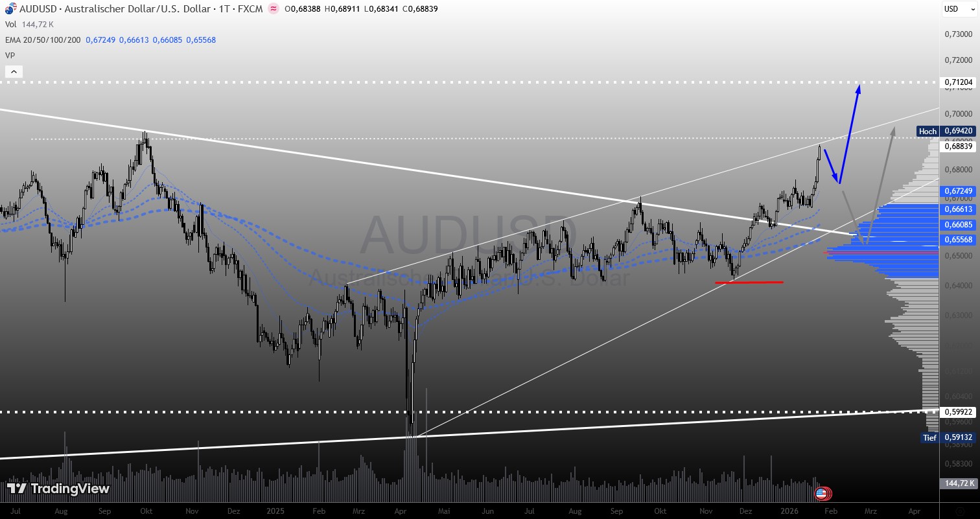Open chart settings hexagon icon on time axis
The image size is (980, 519).
click(x=960, y=511)
